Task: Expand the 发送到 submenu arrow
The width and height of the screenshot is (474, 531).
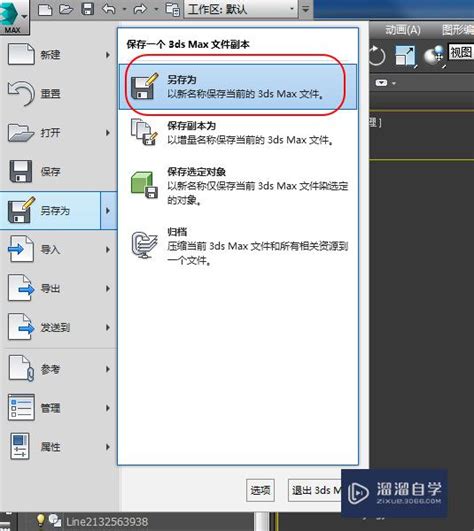Action: click(108, 327)
